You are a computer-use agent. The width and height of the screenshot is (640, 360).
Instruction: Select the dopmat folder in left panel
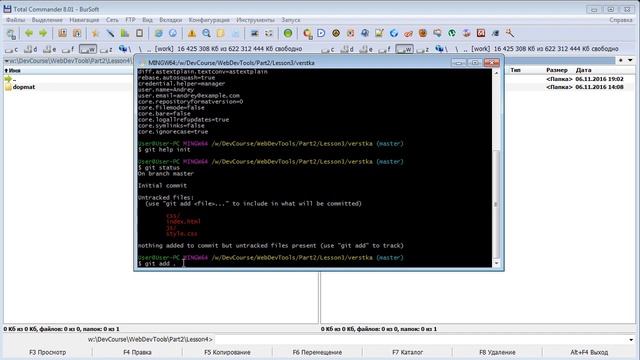point(24,87)
